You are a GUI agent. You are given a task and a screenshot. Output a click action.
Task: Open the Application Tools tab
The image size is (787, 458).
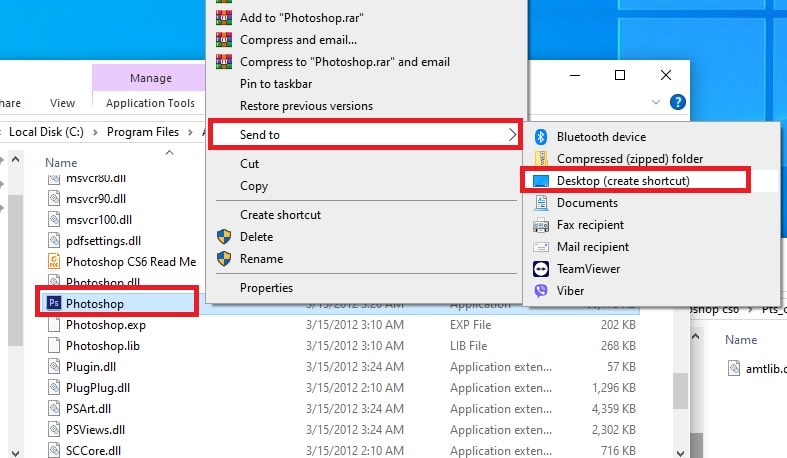click(150, 103)
